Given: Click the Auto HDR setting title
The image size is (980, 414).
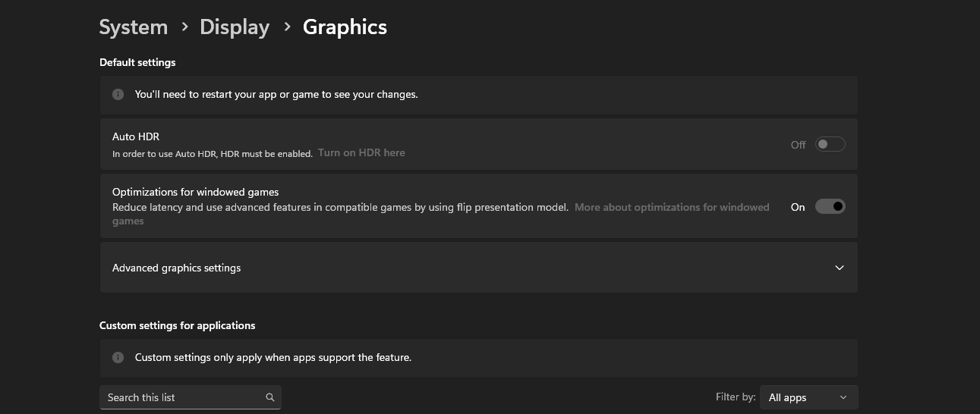Looking at the screenshot, I should [136, 136].
